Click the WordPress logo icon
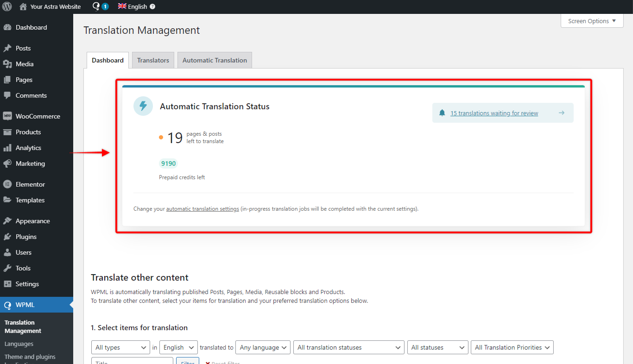Screen dimensions: 633x364 pos(7,6)
